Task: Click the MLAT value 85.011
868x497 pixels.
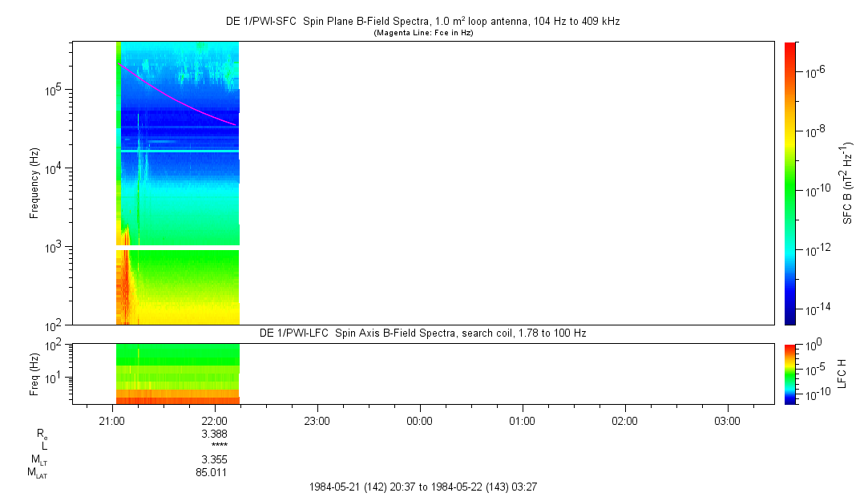Action: (x=212, y=472)
